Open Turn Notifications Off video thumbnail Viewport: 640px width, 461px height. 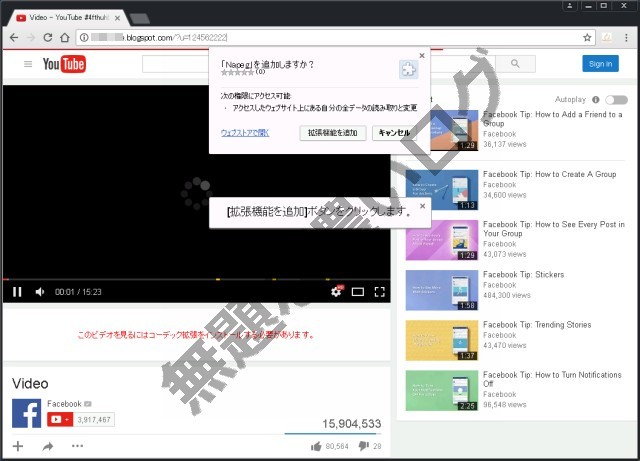pyautogui.click(x=442, y=390)
